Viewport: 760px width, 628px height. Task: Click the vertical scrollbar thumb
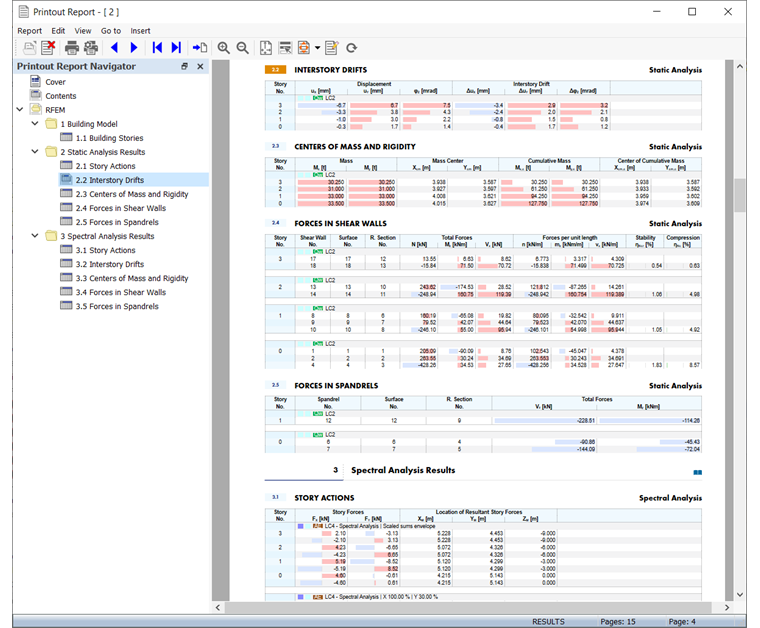(x=740, y=196)
